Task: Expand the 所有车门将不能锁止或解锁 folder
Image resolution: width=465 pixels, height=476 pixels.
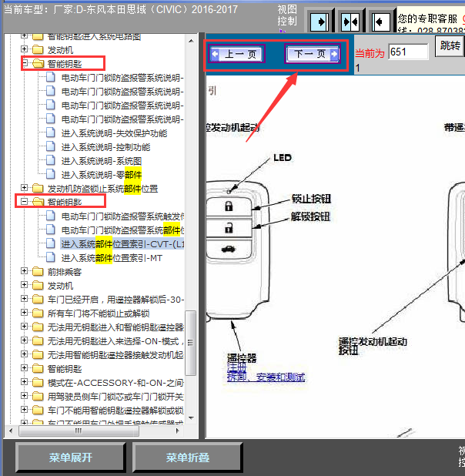Action: [x=25, y=313]
